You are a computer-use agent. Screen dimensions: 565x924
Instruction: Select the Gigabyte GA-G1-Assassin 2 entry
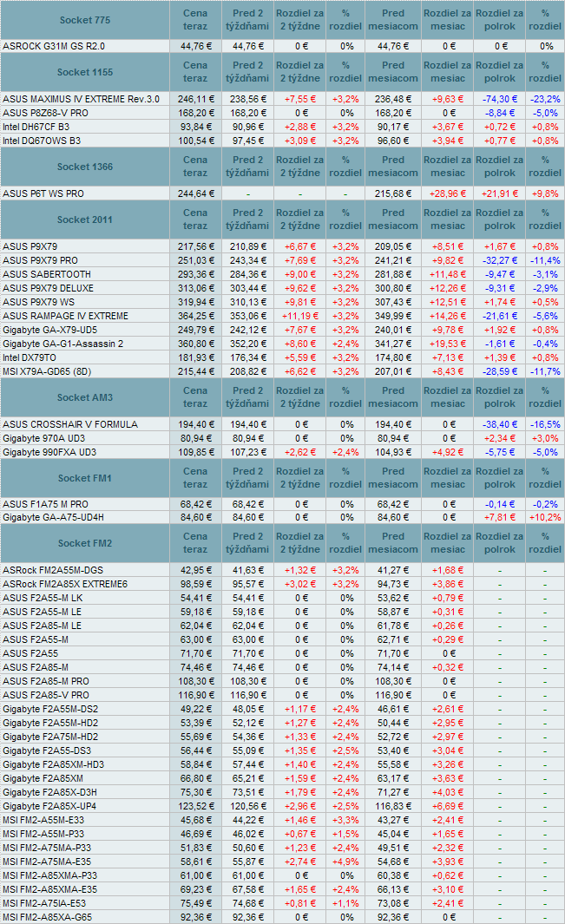coord(62,344)
